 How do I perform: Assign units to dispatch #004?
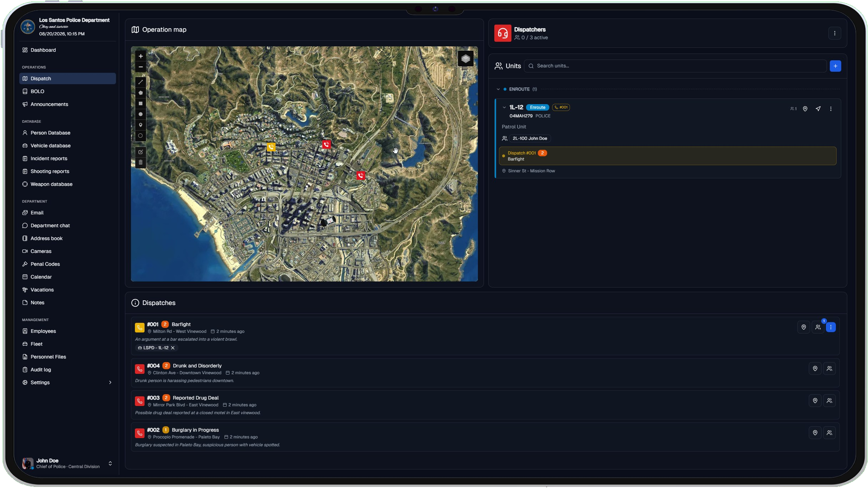(829, 368)
